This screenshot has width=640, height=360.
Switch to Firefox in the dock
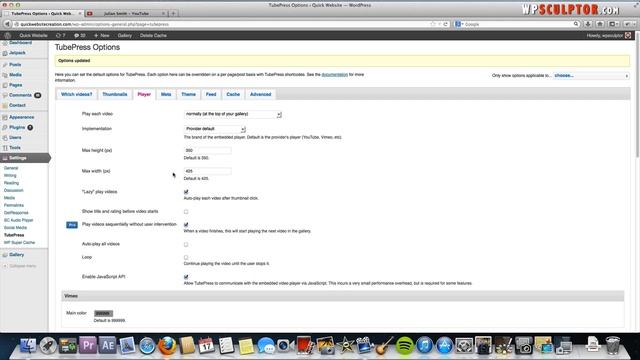pyautogui.click(x=167, y=346)
